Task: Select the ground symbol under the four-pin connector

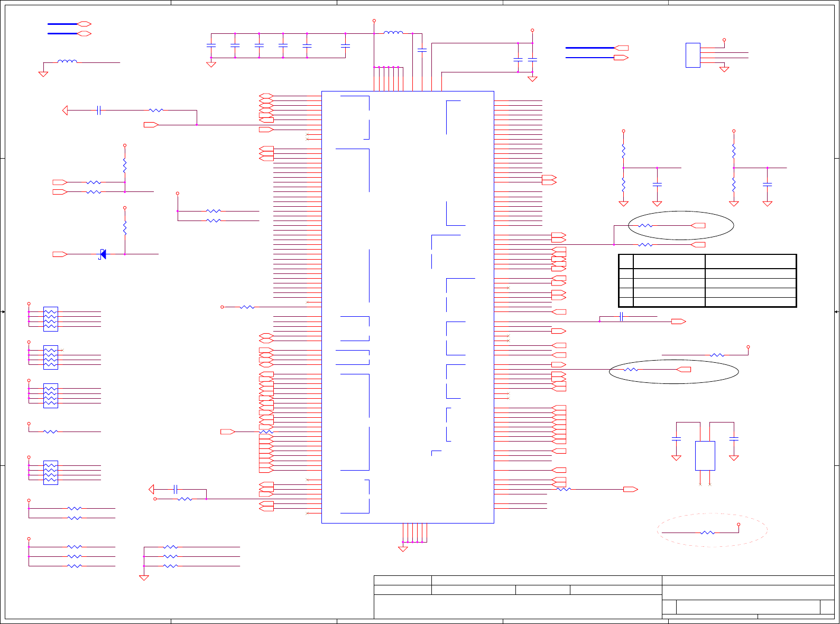Action: click(724, 69)
